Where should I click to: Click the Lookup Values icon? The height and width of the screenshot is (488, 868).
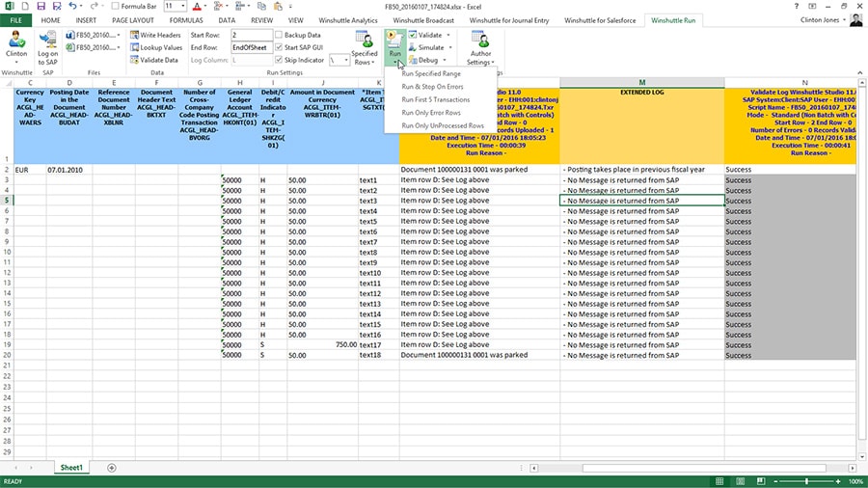point(134,47)
